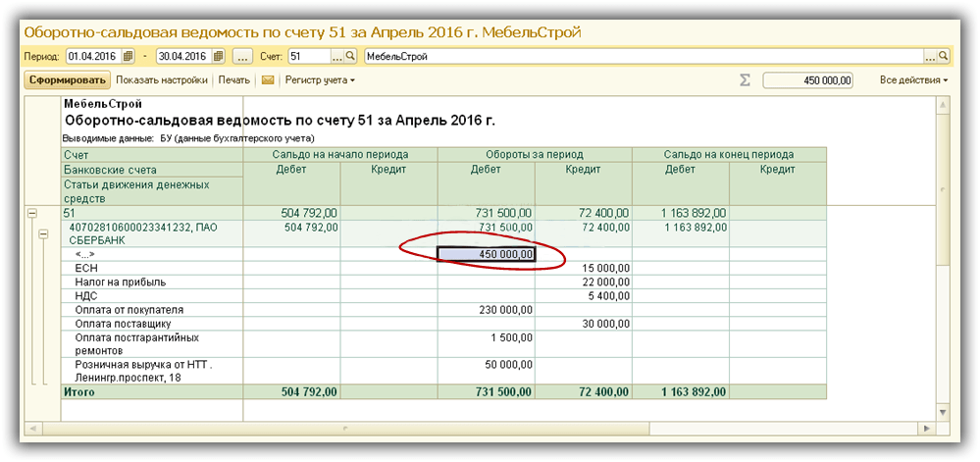Select the Налог на прибыль row

(x=152, y=282)
